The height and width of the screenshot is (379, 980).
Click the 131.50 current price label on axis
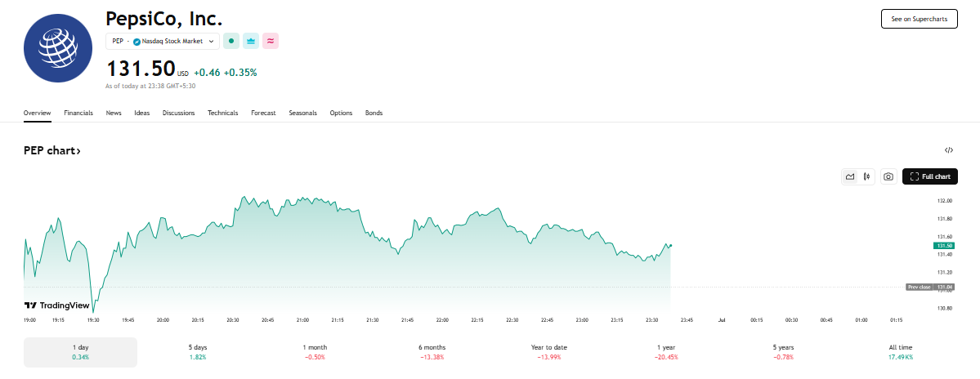(946, 246)
